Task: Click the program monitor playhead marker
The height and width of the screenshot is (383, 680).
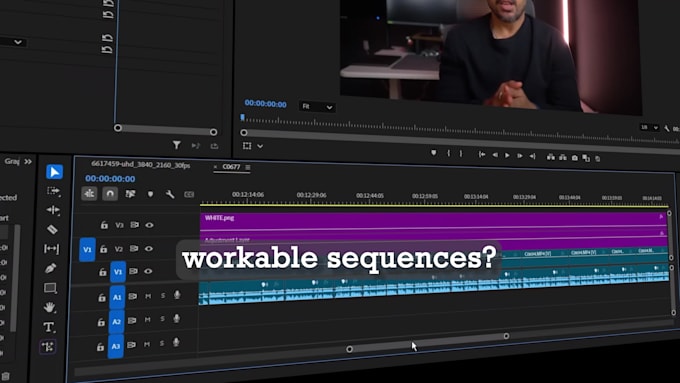Action: (x=242, y=118)
